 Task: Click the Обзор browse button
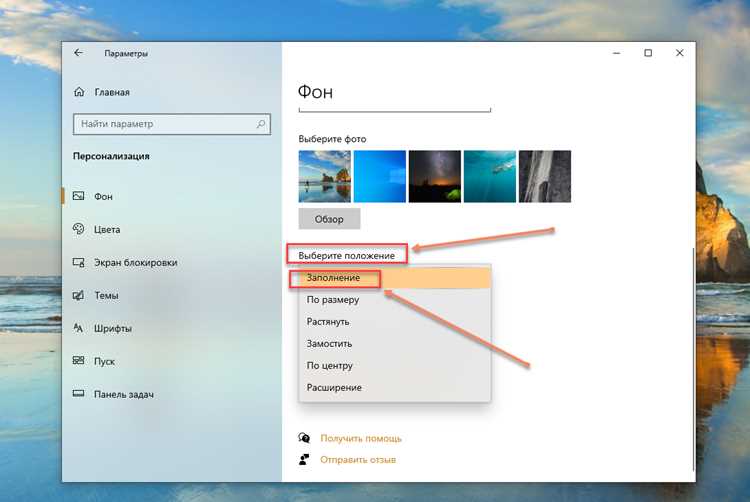(x=329, y=219)
